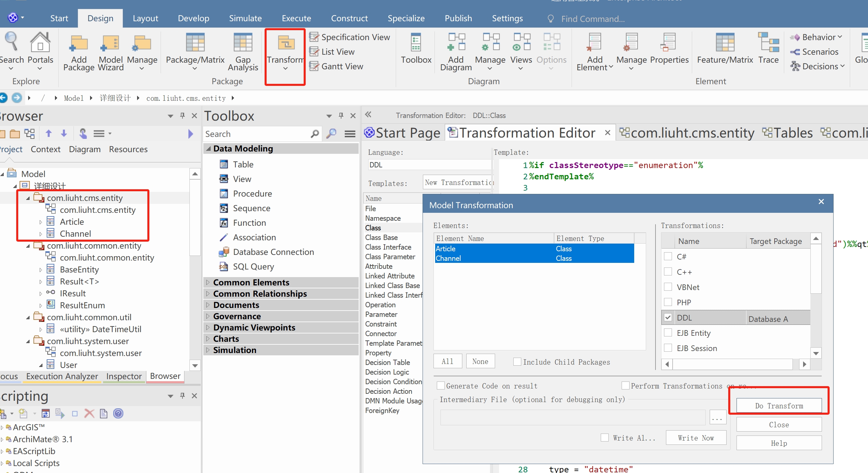This screenshot has width=868, height=473.
Task: Click Transformations list vertical scrollbar
Action: pos(815,296)
